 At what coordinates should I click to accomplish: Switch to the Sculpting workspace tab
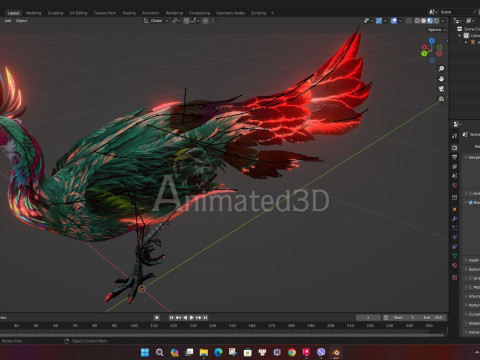click(55, 13)
